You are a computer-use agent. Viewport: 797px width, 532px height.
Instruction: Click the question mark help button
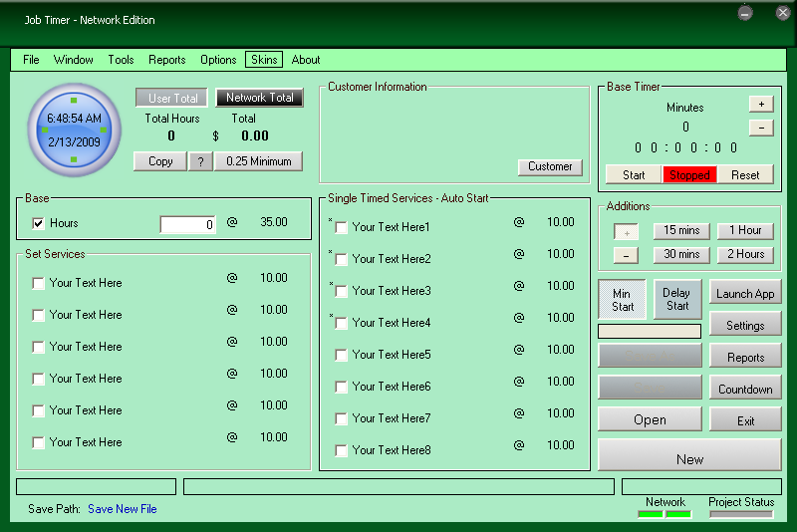click(201, 161)
